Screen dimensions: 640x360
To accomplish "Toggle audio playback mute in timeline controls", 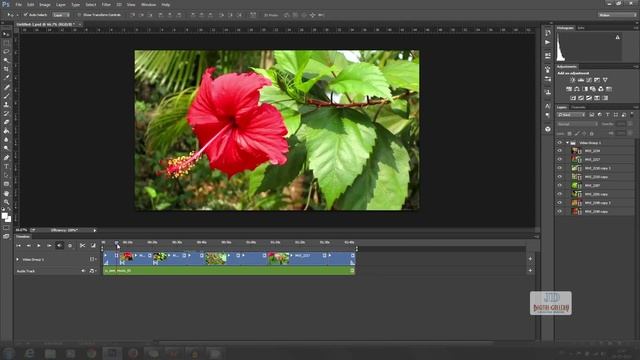I will coord(60,245).
